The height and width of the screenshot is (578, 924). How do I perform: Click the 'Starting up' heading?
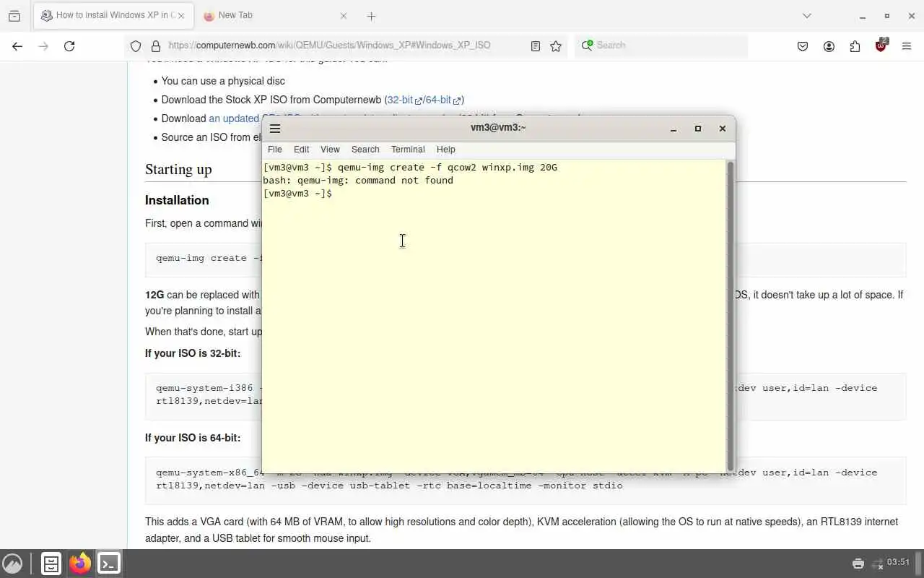click(x=178, y=169)
